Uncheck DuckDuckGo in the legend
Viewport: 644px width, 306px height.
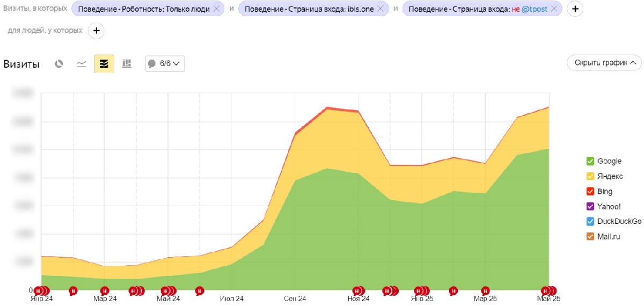coord(590,221)
